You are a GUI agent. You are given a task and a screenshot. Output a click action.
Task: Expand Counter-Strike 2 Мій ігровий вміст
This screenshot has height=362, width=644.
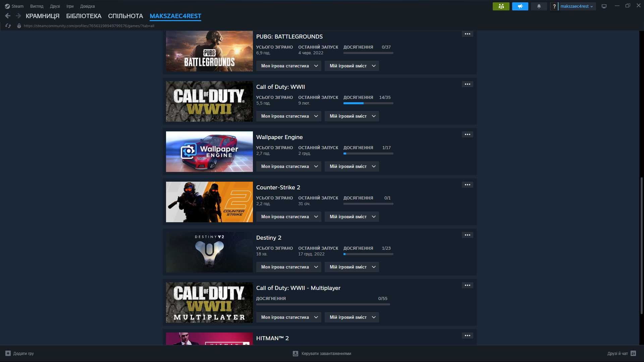[x=352, y=217]
